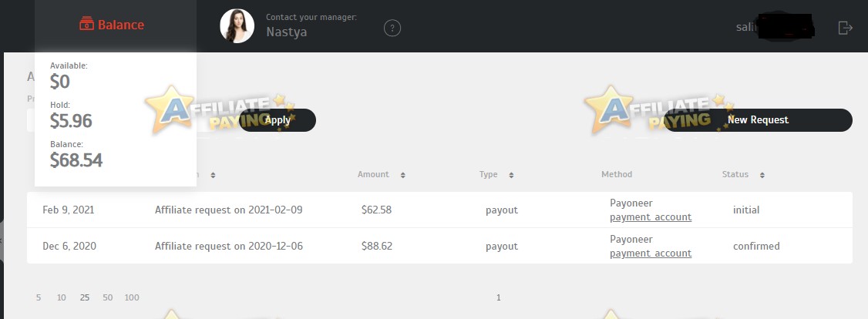Open payment_account link for Dec 6 payout
868x319 pixels.
tap(651, 254)
